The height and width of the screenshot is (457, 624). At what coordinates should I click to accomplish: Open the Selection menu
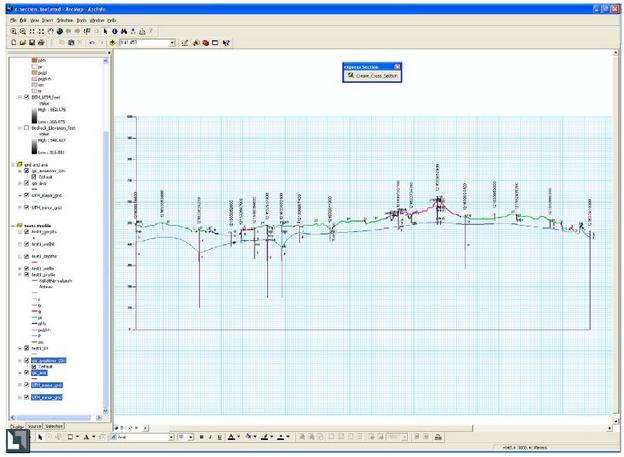65,20
